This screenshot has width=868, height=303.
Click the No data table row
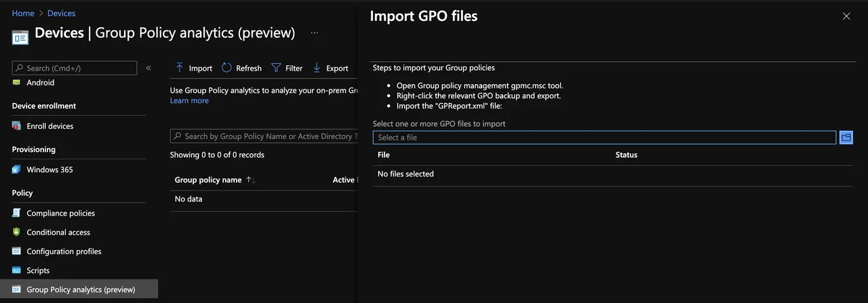(x=264, y=199)
